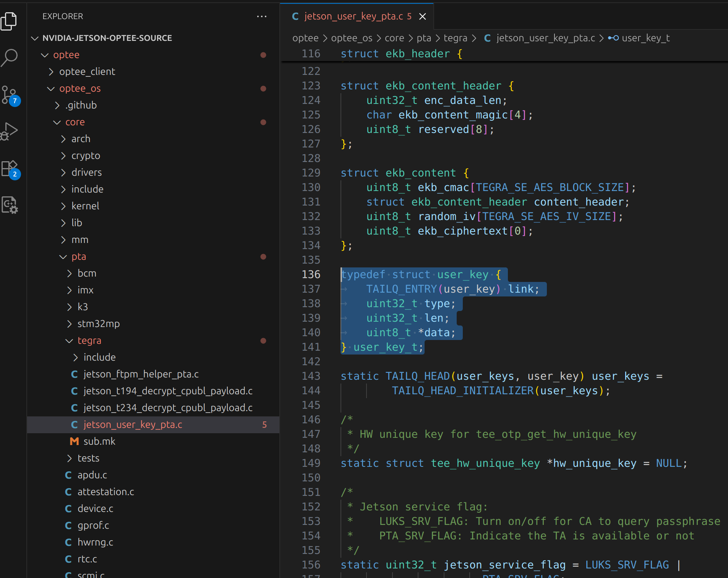The height and width of the screenshot is (578, 728).
Task: Expand the kernel folder
Action: tap(63, 206)
